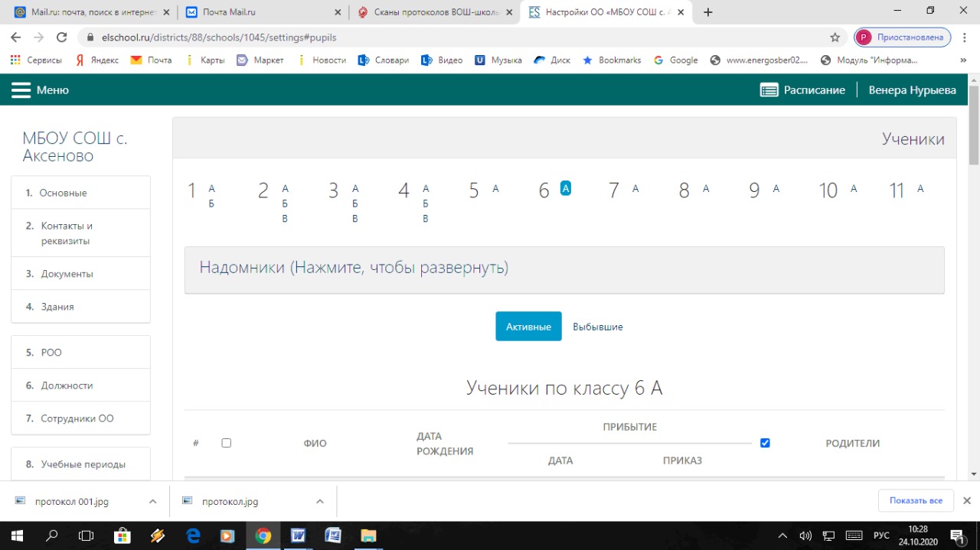Click the browser reload icon
Image resolution: width=980 pixels, height=550 pixels.
(x=62, y=37)
